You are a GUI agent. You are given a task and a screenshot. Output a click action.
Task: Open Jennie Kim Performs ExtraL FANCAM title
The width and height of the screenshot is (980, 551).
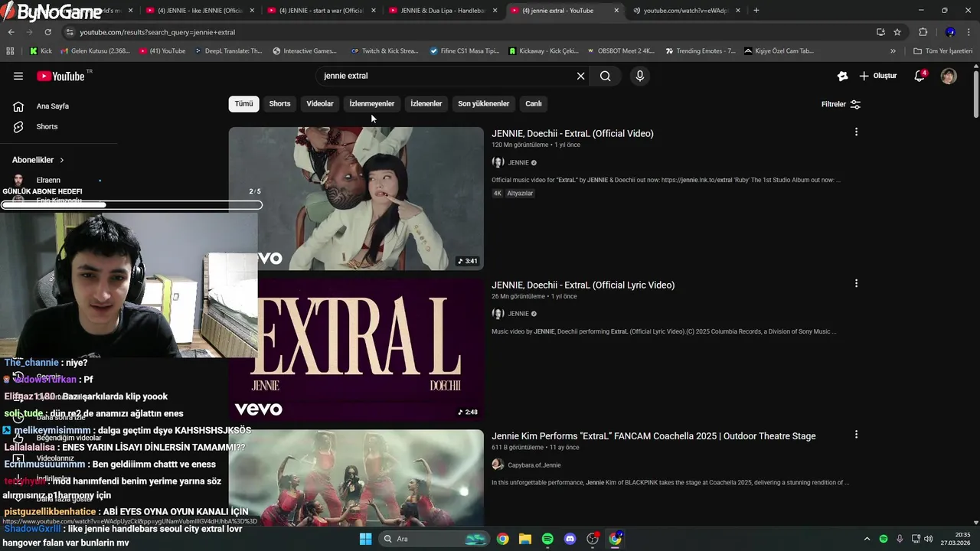click(x=654, y=435)
